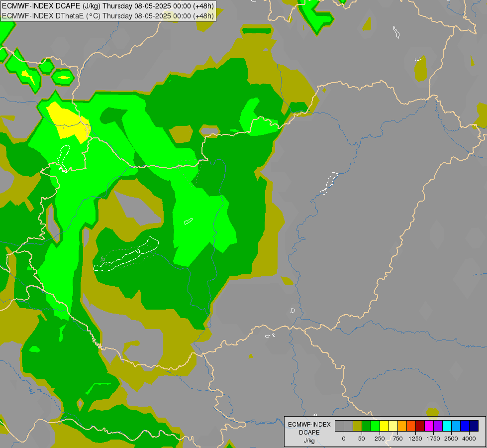
Task: Click the pure blue legend swatch
Action: 465,426
